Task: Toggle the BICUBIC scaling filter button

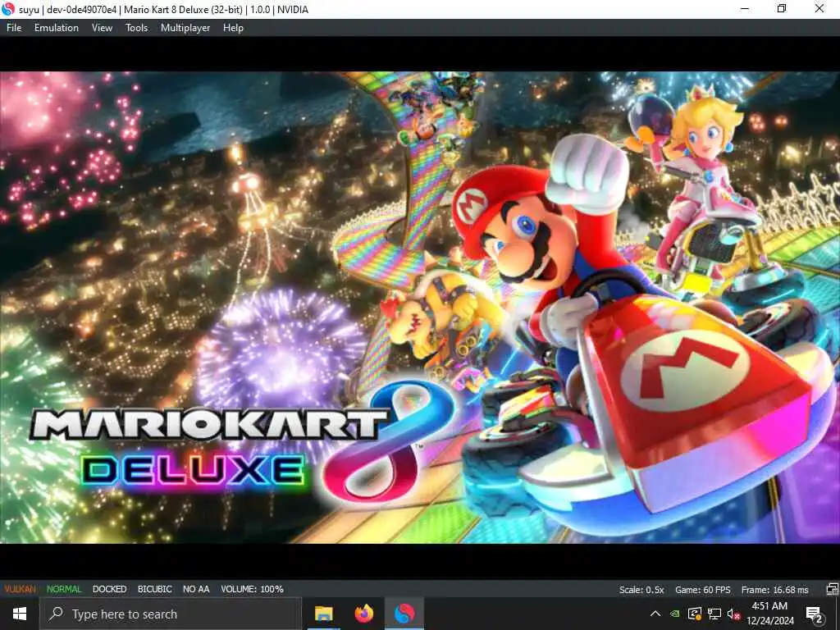Action: point(155,589)
